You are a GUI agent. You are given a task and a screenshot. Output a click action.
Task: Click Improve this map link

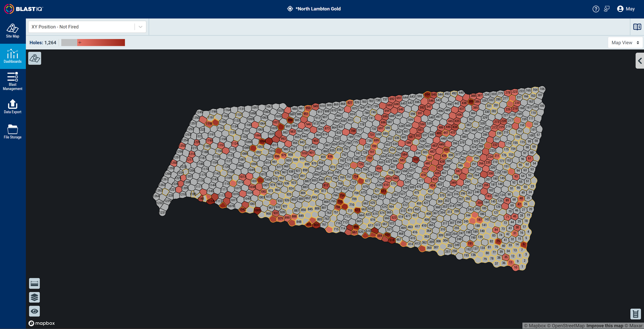(x=605, y=326)
